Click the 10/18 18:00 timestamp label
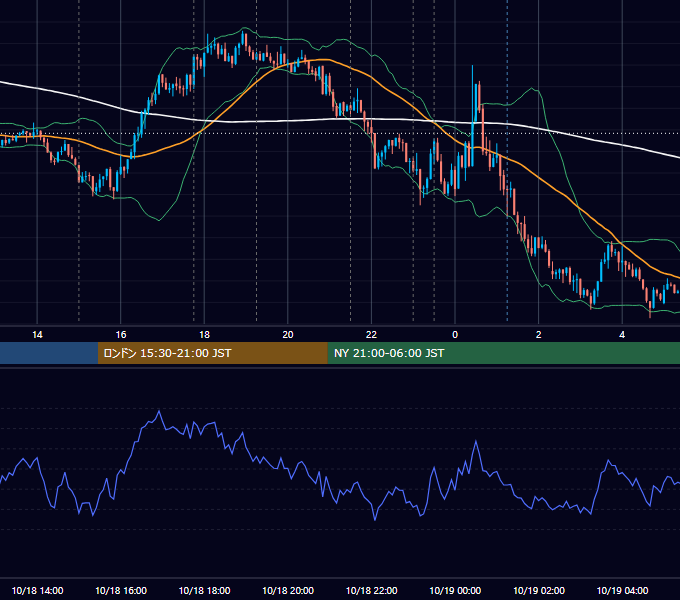This screenshot has width=680, height=600. pos(204,590)
